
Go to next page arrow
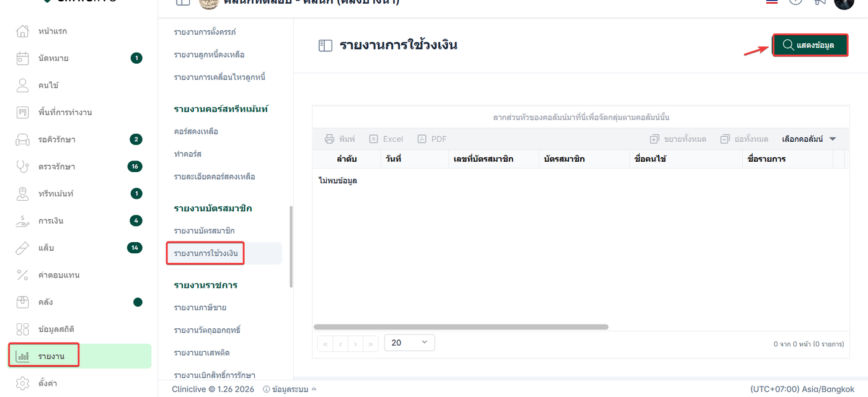tap(355, 343)
